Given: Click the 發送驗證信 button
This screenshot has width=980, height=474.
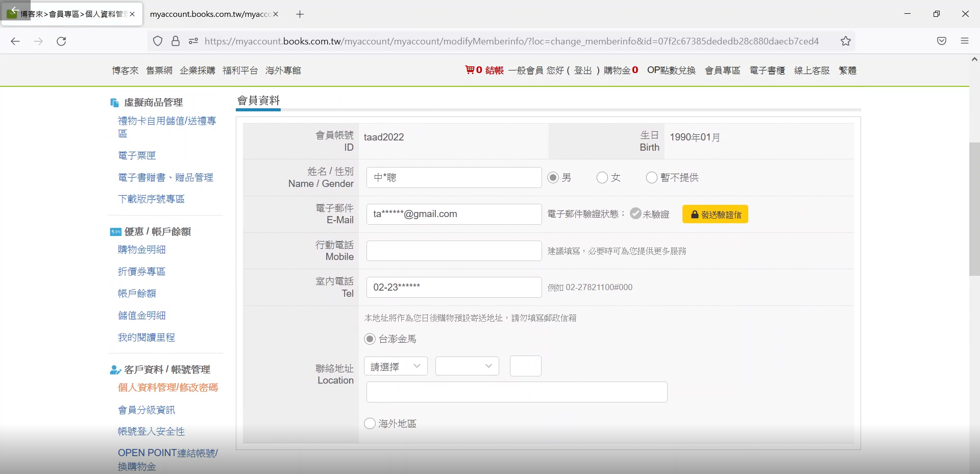Looking at the screenshot, I should (715, 215).
